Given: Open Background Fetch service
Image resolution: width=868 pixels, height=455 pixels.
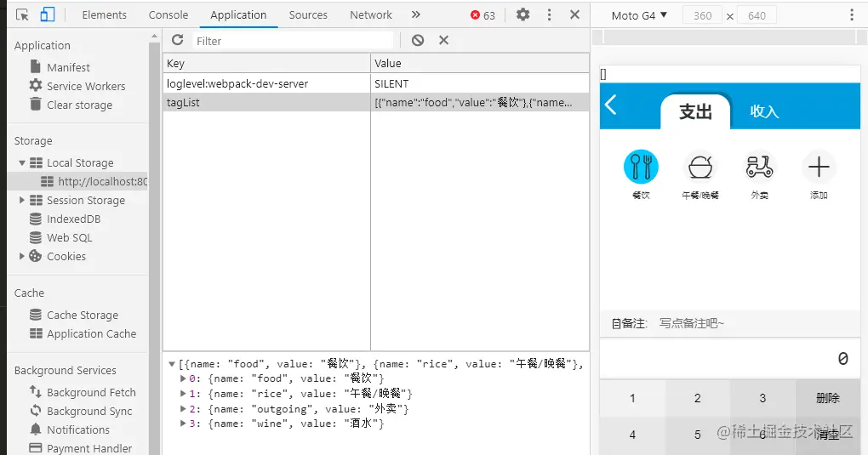Looking at the screenshot, I should tap(91, 392).
